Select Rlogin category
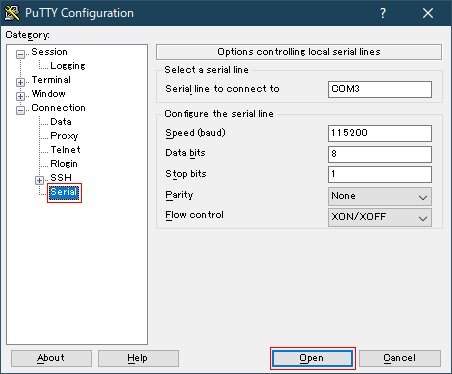Screen dimensions: 452x374 click(64, 164)
